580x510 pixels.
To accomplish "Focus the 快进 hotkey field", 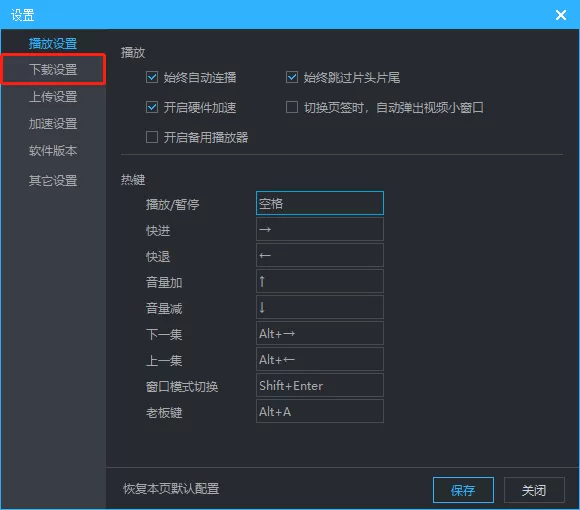I will click(320, 229).
